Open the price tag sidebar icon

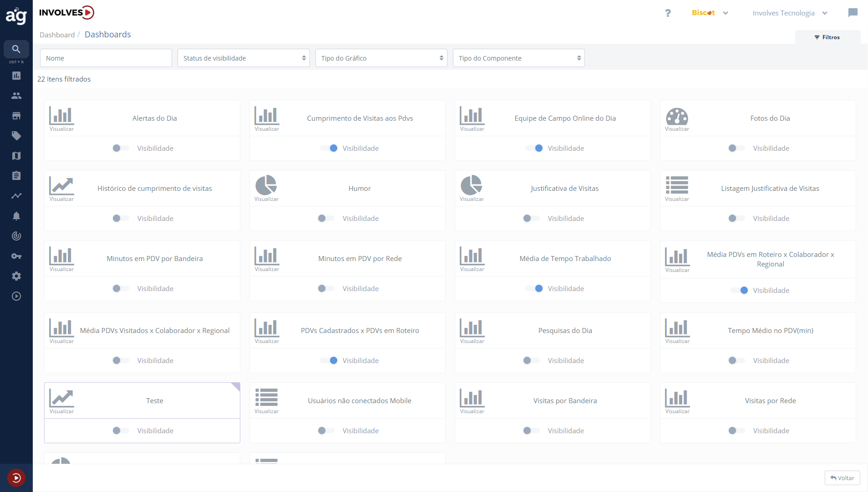click(16, 136)
